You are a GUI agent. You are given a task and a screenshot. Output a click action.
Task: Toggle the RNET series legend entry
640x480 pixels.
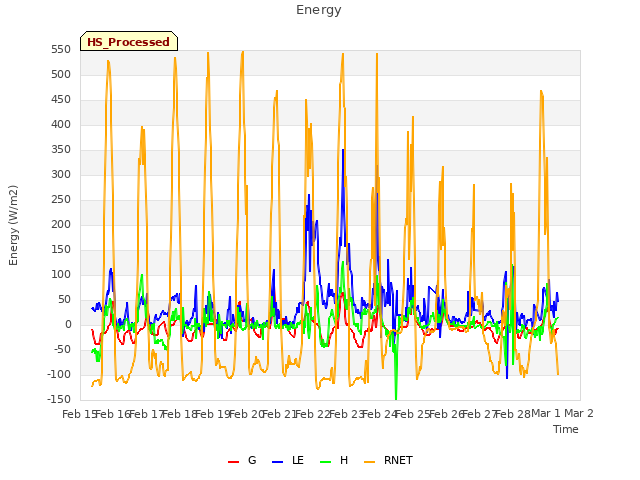coord(388,460)
